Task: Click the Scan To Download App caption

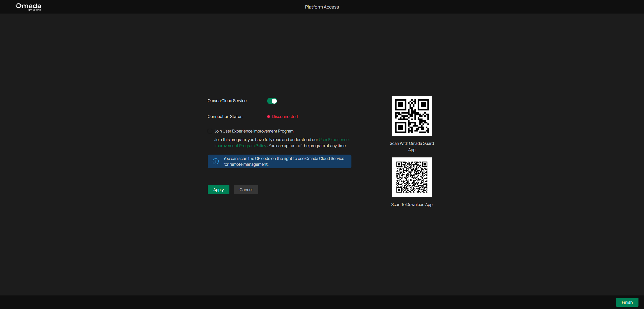Action: click(x=412, y=205)
